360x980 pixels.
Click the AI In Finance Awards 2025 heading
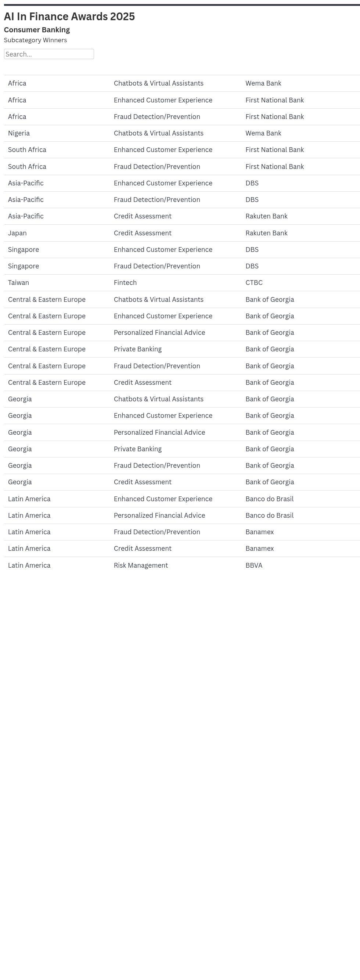(69, 17)
